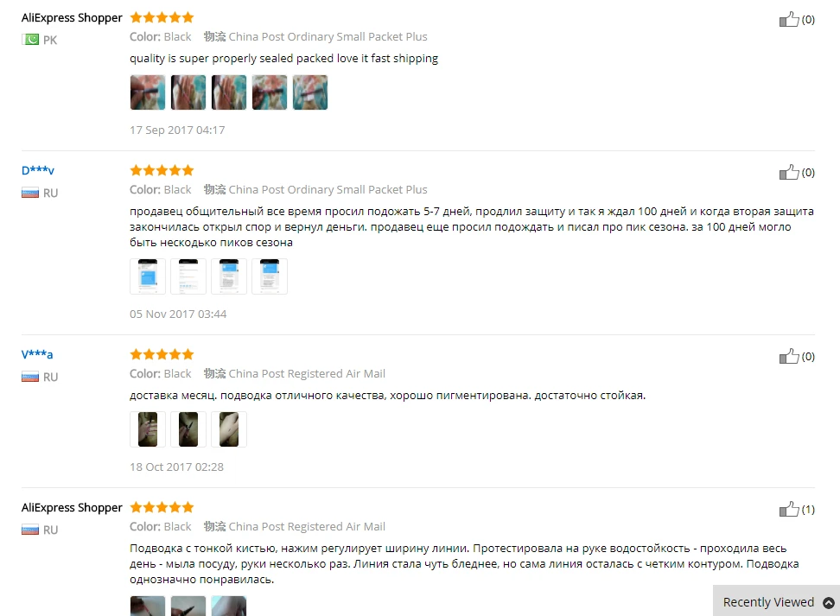The image size is (840, 616).
Task: Open fifth photo in PK shopper's review
Action: pos(310,92)
